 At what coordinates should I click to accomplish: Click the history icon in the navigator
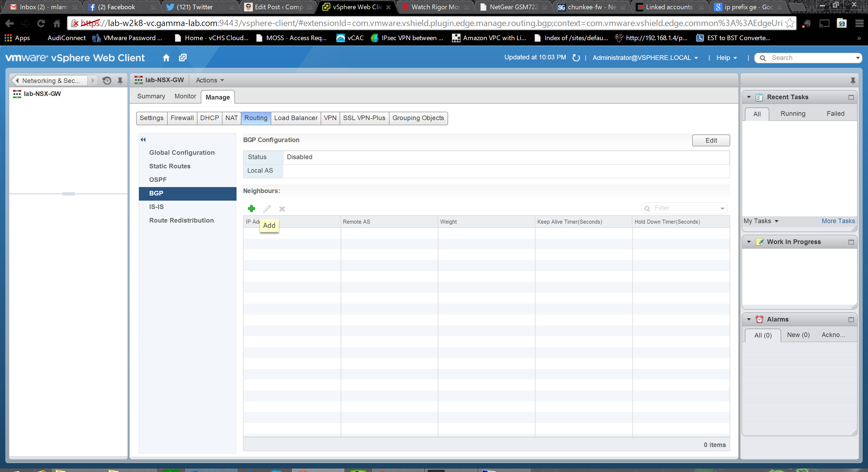[107, 81]
